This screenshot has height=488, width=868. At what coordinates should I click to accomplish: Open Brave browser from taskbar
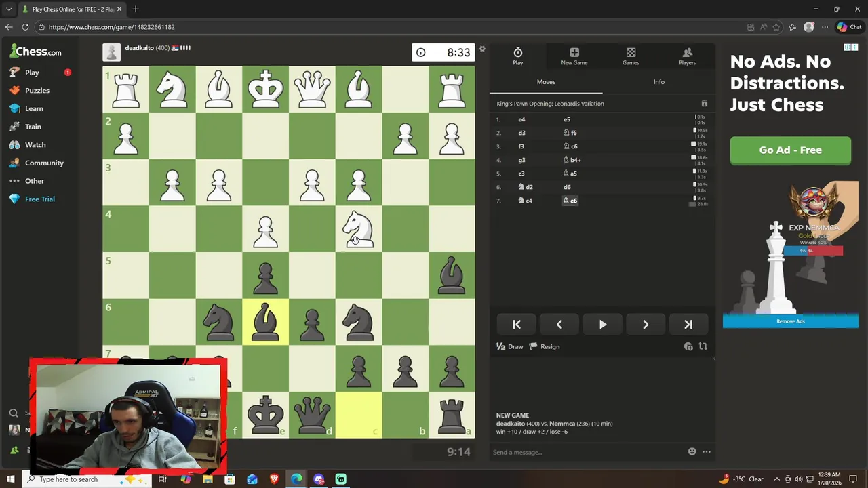[x=274, y=479]
